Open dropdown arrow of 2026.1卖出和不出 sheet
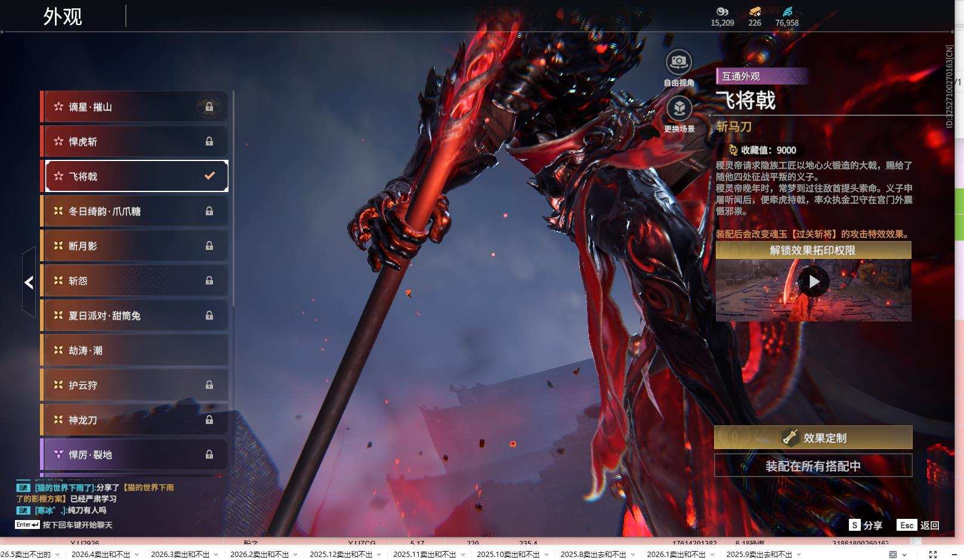The width and height of the screenshot is (964, 560). [712, 555]
